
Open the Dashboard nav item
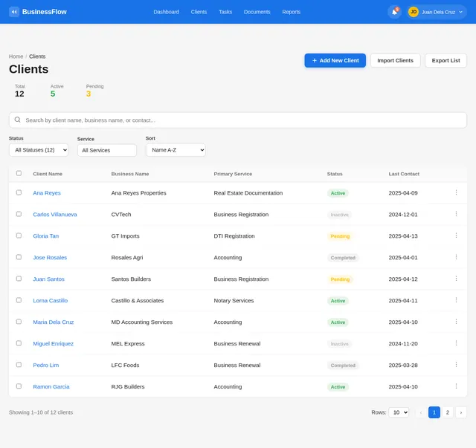point(166,12)
